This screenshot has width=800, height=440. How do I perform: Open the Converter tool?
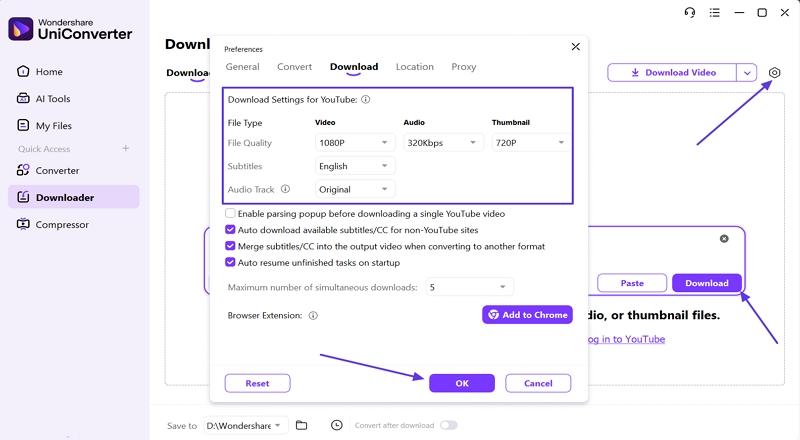(48, 170)
